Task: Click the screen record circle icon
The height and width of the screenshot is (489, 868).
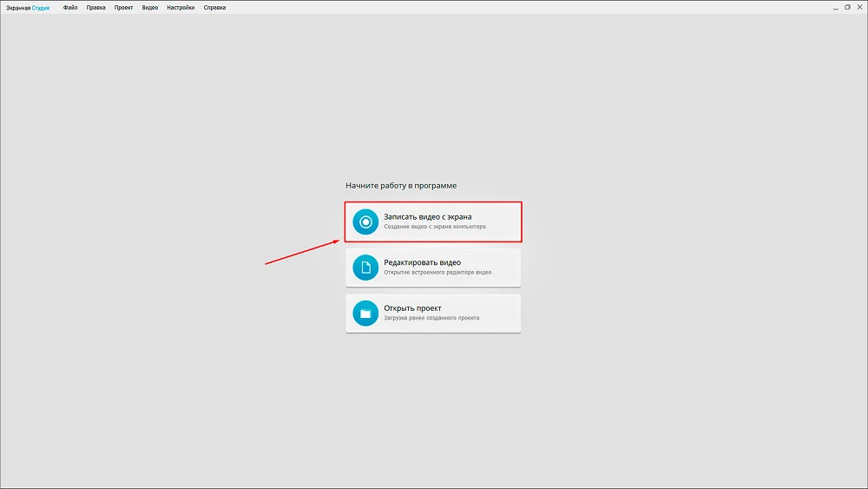Action: tap(365, 222)
